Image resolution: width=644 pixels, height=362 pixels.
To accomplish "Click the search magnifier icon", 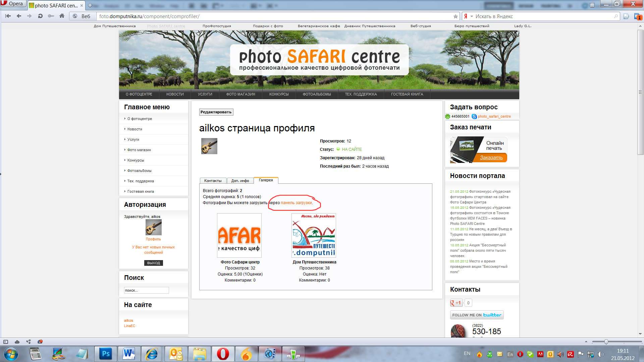I will (x=616, y=16).
